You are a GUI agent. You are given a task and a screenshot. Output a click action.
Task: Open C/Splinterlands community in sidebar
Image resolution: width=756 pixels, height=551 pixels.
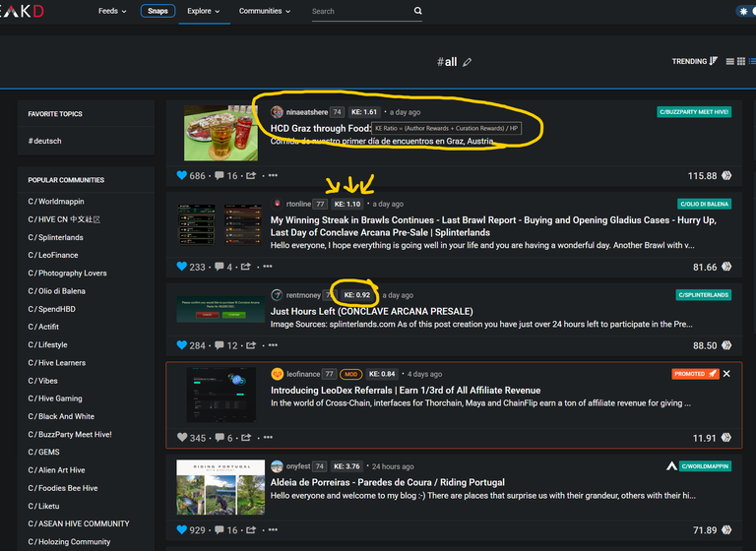click(55, 237)
